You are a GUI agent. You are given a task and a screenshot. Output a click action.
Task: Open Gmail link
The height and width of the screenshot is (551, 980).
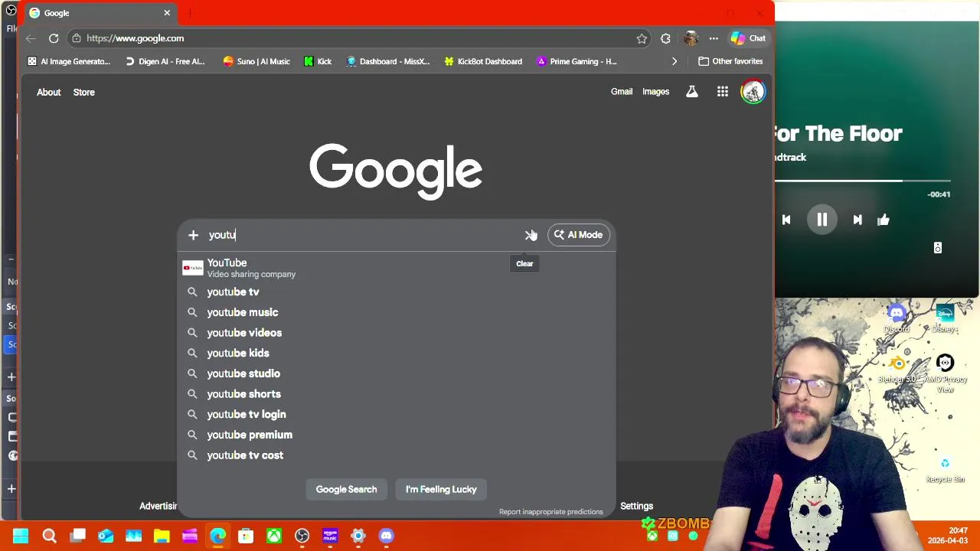pos(622,92)
